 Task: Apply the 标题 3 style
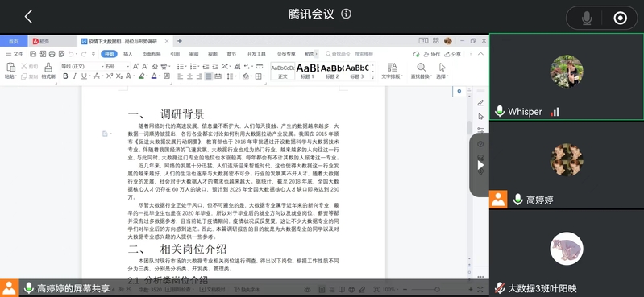pos(356,71)
